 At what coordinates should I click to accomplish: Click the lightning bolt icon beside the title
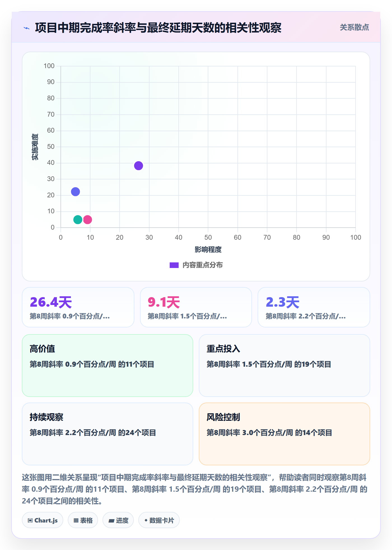click(x=27, y=28)
